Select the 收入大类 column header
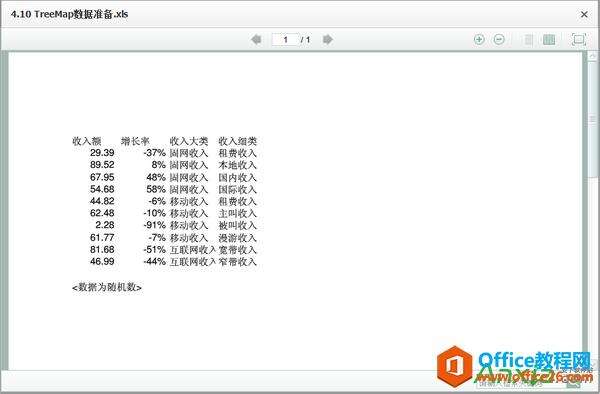This screenshot has height=394, width=600. click(189, 141)
